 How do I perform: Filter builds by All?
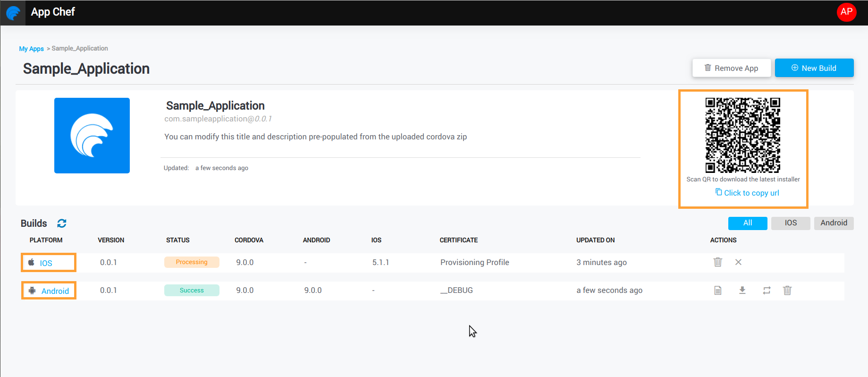pyautogui.click(x=747, y=223)
